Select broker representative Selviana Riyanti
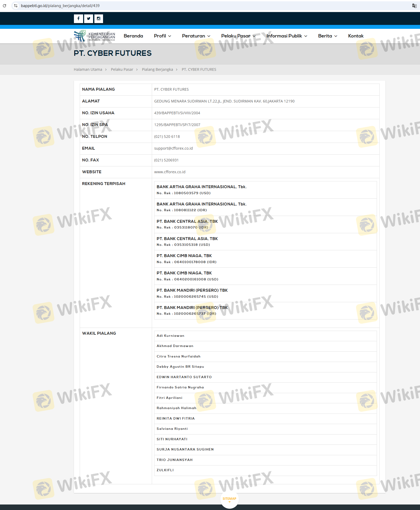 (266, 429)
